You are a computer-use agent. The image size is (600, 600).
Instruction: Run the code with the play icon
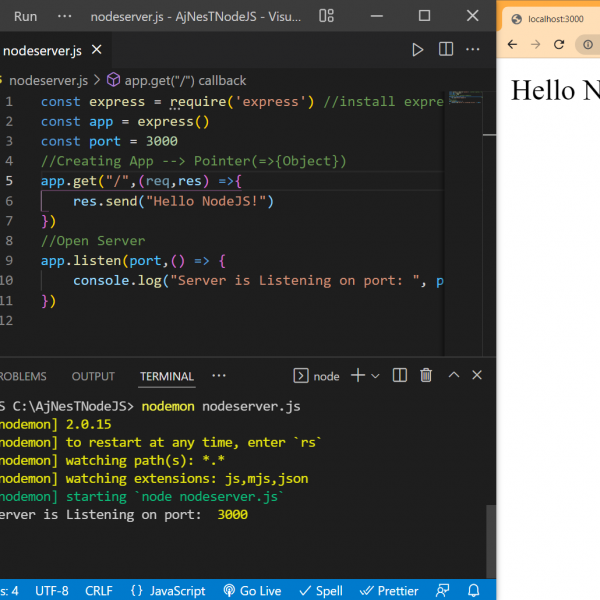[418, 50]
